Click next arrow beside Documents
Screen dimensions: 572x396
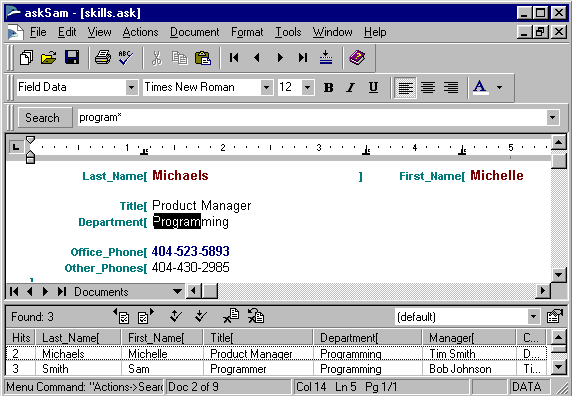(x=46, y=292)
